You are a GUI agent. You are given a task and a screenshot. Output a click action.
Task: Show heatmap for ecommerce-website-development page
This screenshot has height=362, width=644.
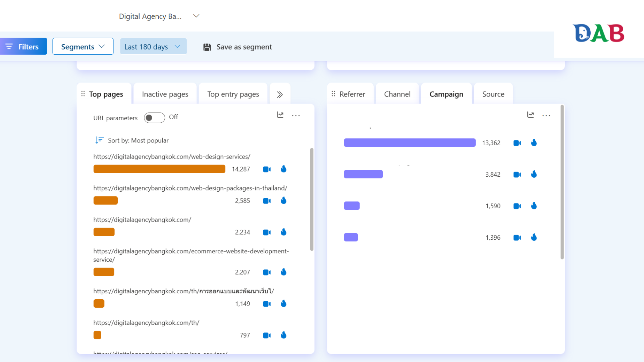(x=284, y=272)
